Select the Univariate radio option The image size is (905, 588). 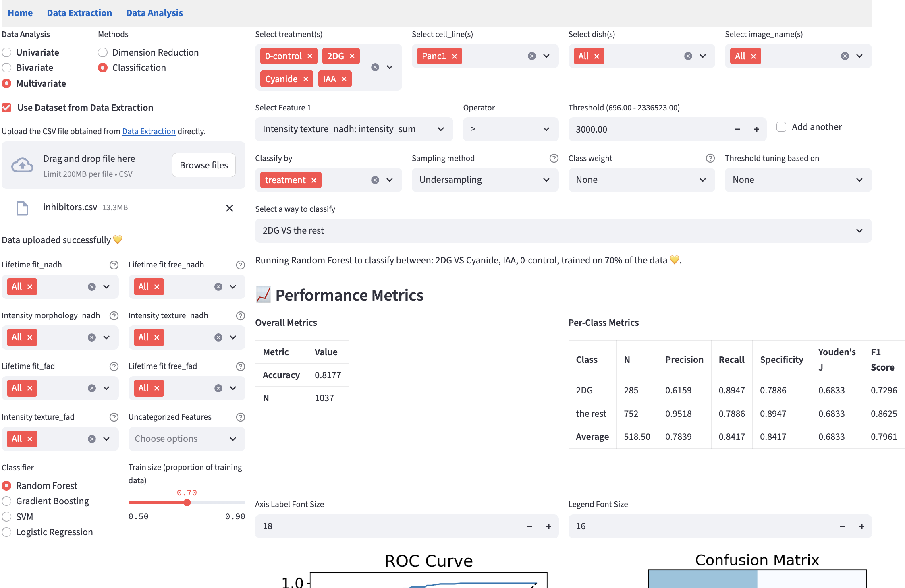7,53
